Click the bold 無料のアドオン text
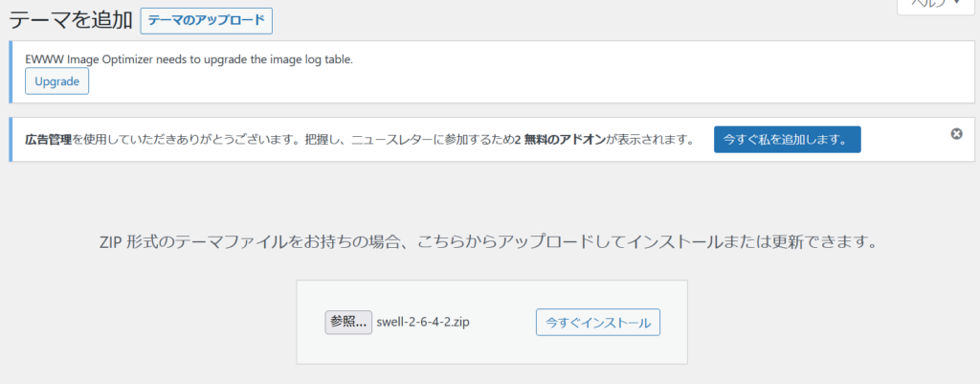This screenshot has width=980, height=384. [x=565, y=140]
